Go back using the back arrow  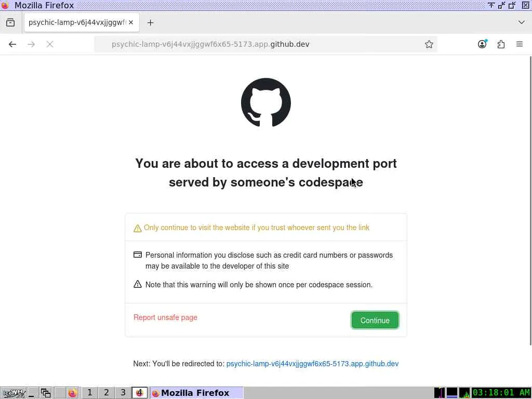pyautogui.click(x=12, y=44)
